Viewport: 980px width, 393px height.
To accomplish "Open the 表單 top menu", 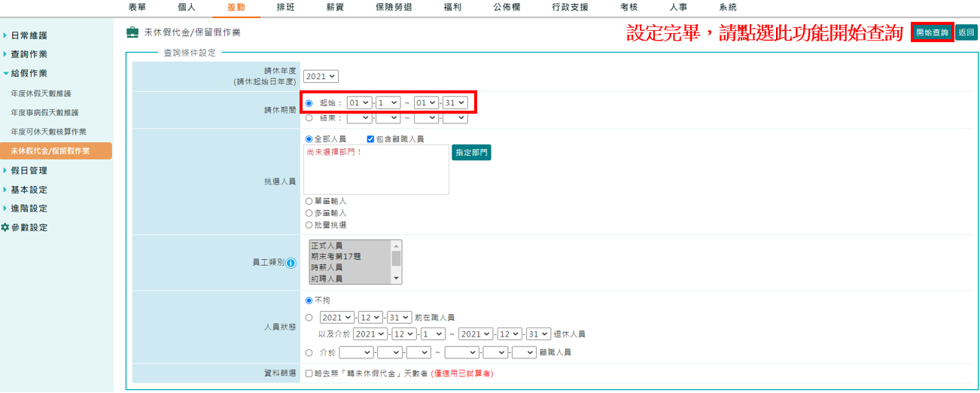I will (x=137, y=7).
